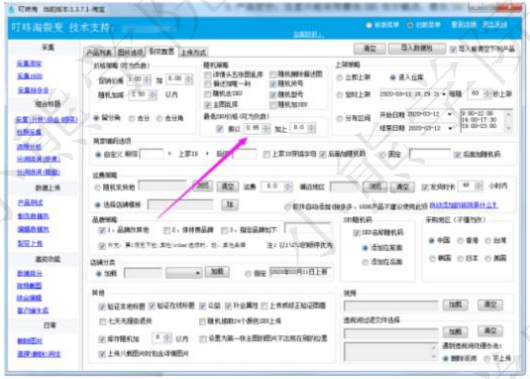The image size is (530, 379).
Task: Enable 3、指定品牌如下 checkbox
Action: [x=224, y=230]
